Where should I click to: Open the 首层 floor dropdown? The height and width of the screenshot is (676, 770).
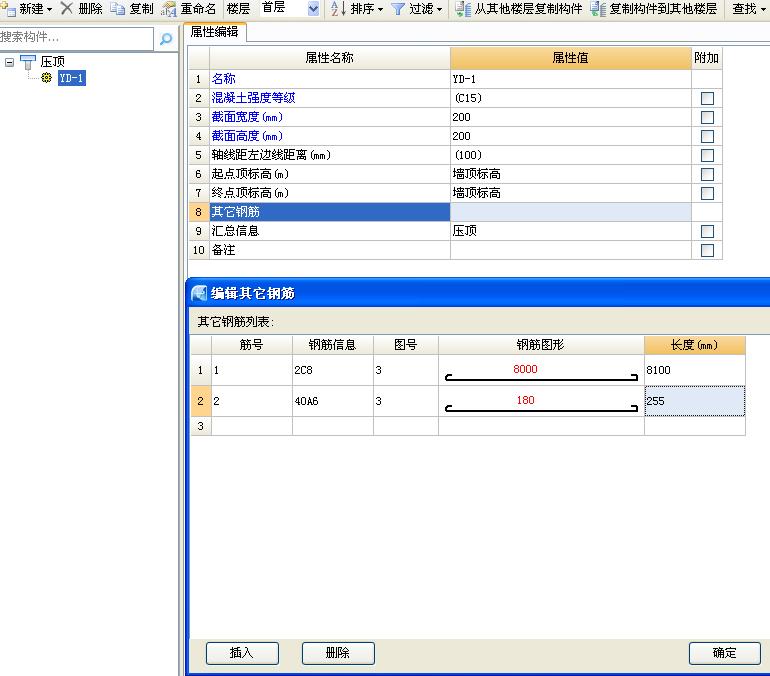pyautogui.click(x=313, y=8)
